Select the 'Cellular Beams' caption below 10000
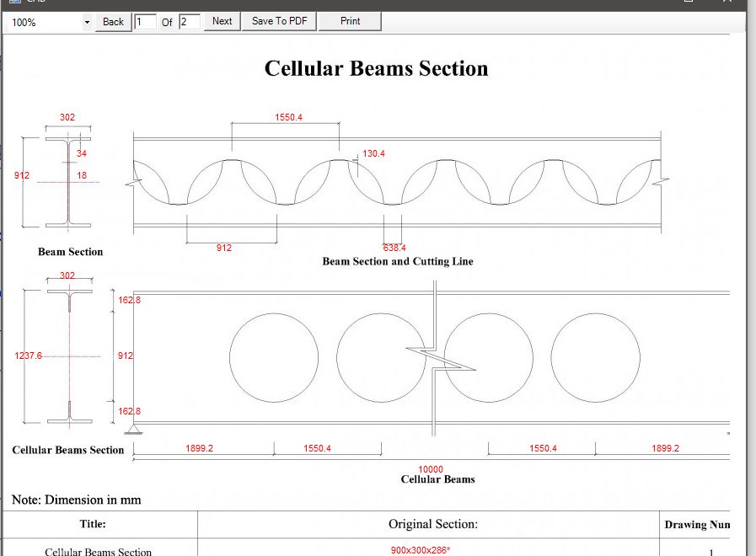 pos(437,478)
